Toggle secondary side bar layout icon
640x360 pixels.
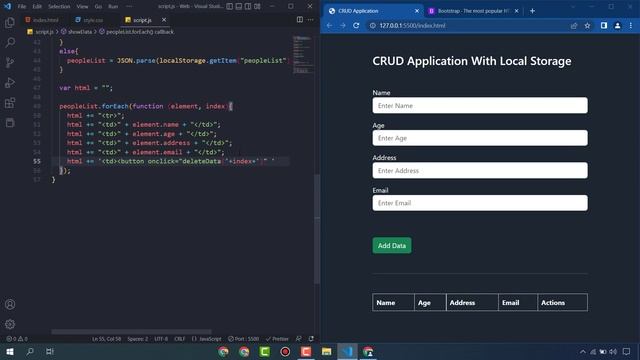click(x=248, y=7)
